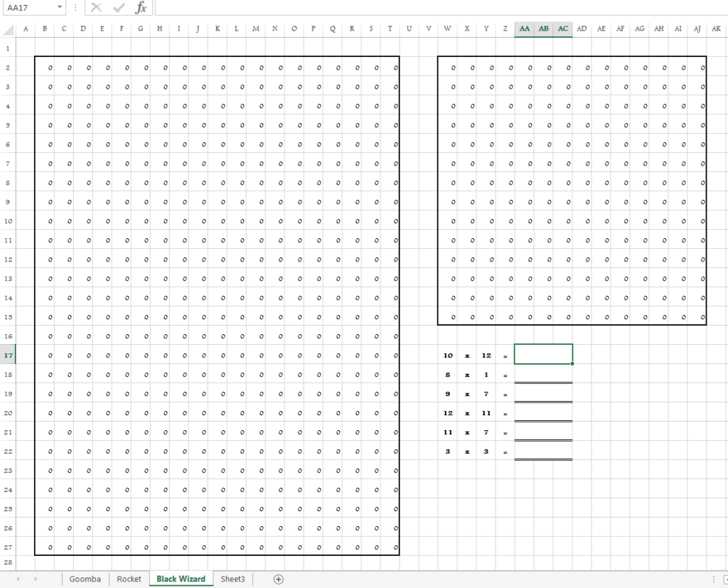Click the Name Box showing AA17
728x588 pixels.
[27, 8]
